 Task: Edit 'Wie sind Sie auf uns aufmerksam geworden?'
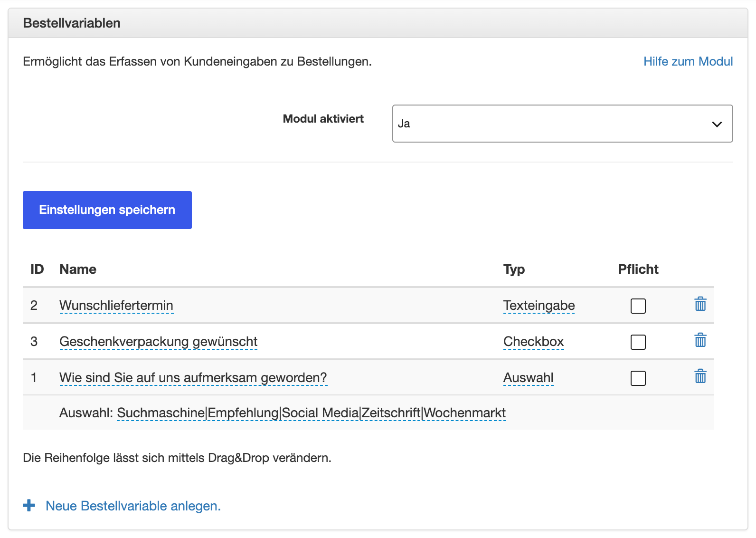[x=193, y=377]
